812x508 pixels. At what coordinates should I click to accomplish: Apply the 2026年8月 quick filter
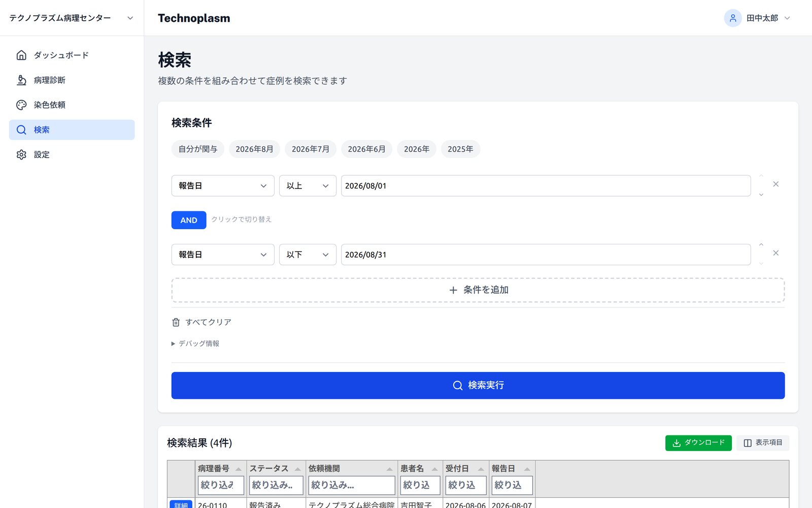click(254, 149)
